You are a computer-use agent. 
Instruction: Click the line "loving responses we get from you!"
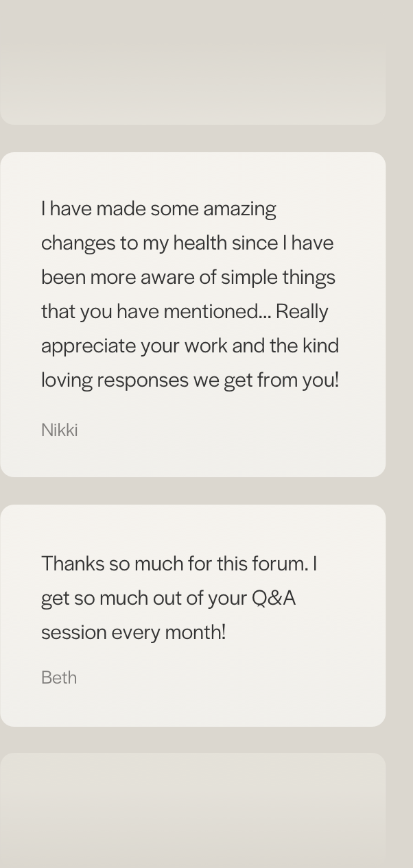click(190, 380)
